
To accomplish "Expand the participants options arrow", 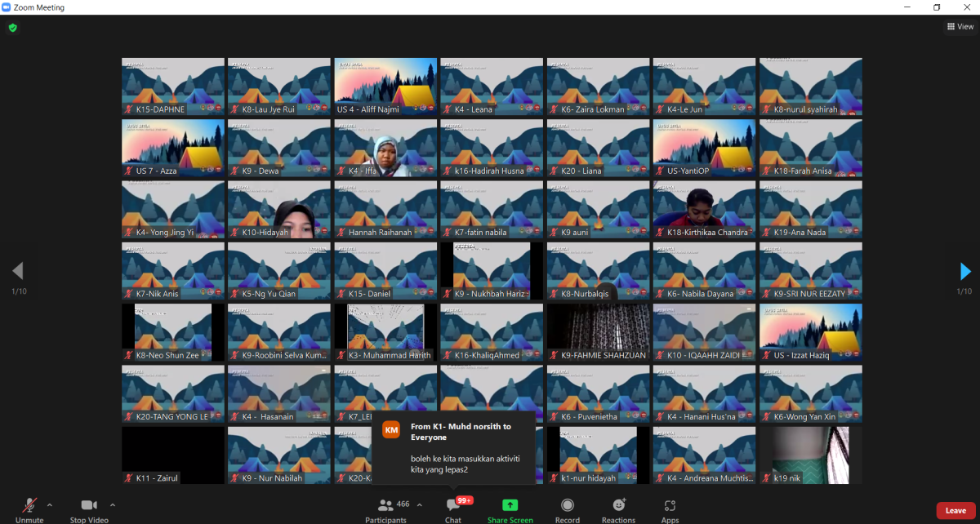I will [x=420, y=504].
